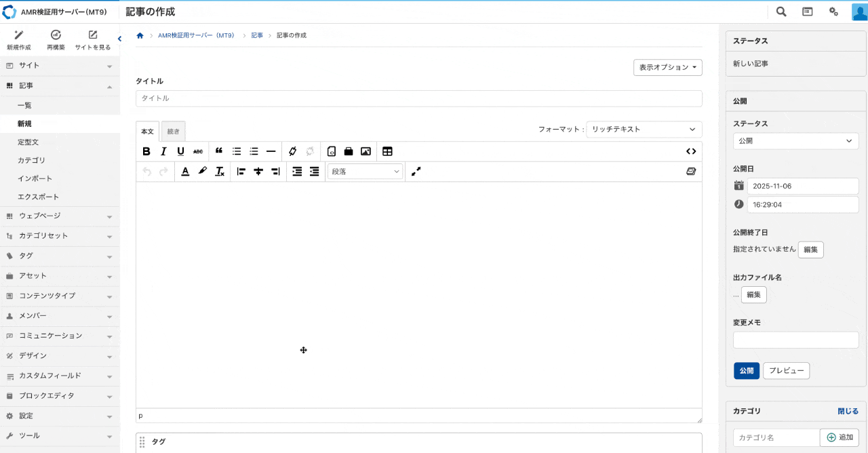Image resolution: width=868 pixels, height=453 pixels.
Task: Open 一覧 in the 記事 menu
Action: coord(24,105)
